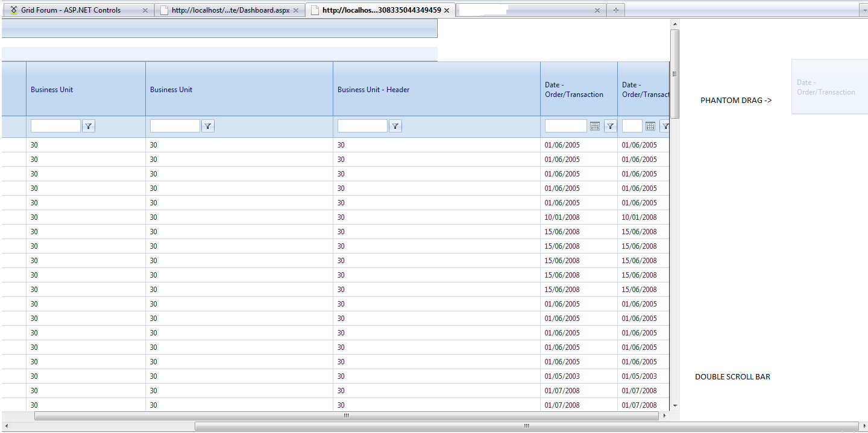The height and width of the screenshot is (433, 868).
Task: Open calendar picker in first Date column
Action: coord(594,126)
